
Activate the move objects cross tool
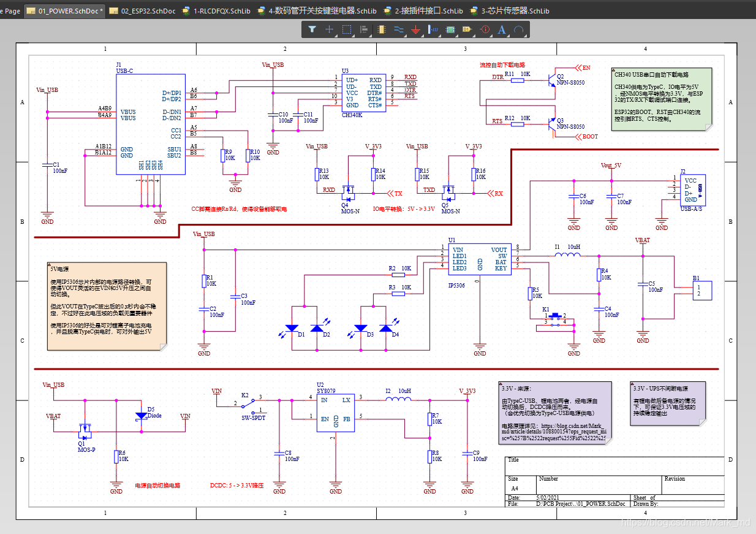(329, 29)
